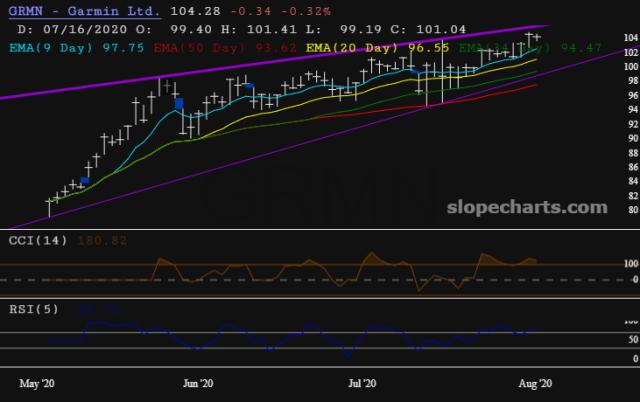Click the slopecharts.com watermark
This screenshot has width=640, height=402.
[527, 207]
